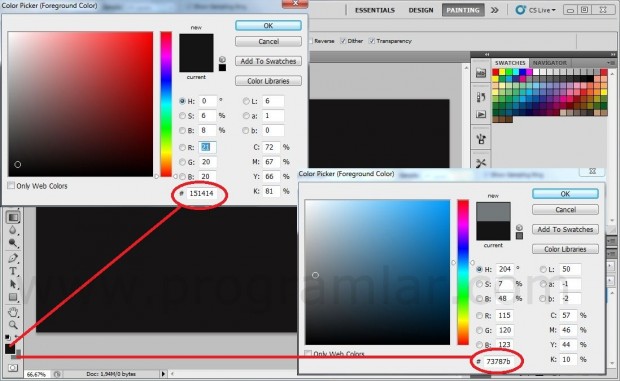Select the Type tool

pyautogui.click(x=13, y=271)
